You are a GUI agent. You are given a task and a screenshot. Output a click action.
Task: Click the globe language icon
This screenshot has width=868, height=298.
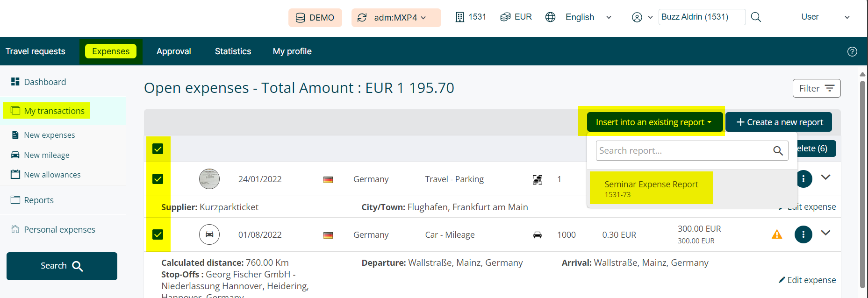551,17
